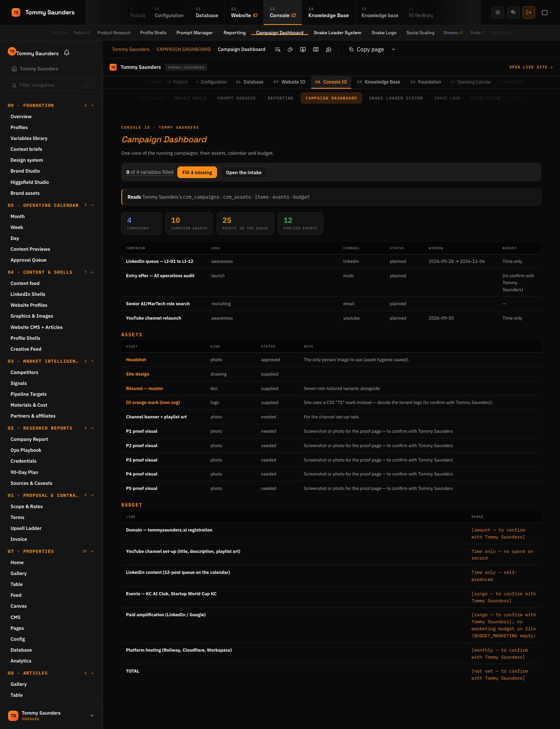
Task: Collapse the 01 Proposal & Contracts section
Action: tap(92, 495)
